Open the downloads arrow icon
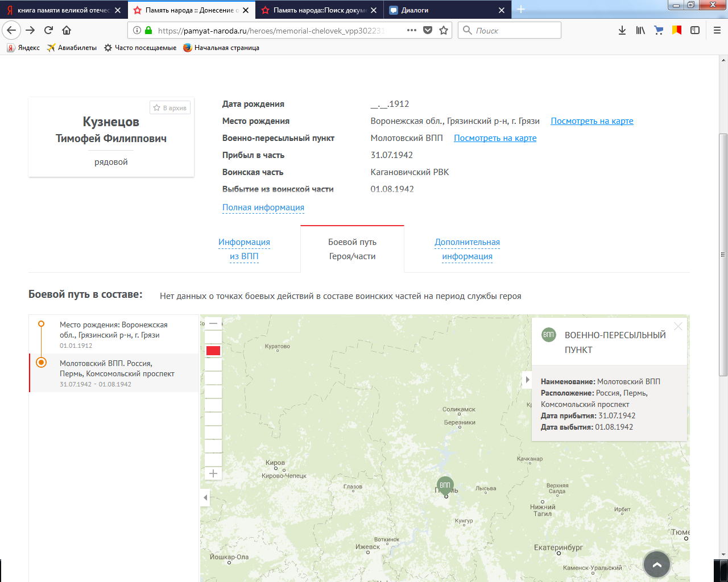 tap(622, 30)
